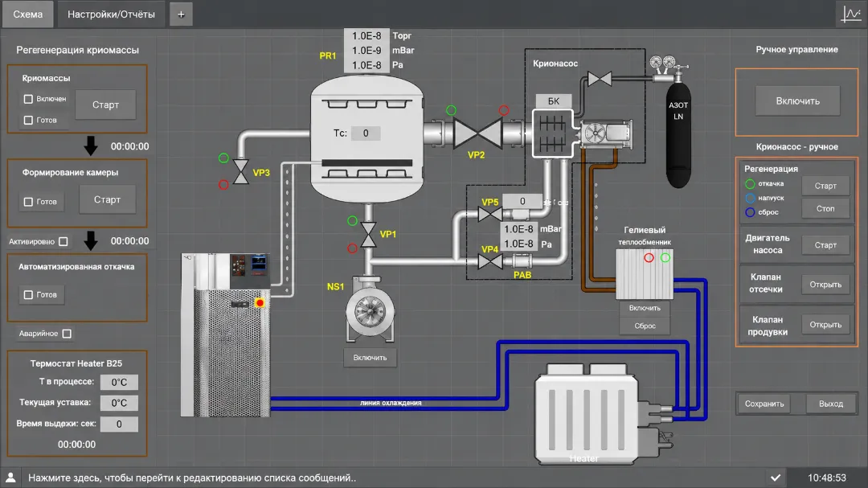
Task: Open the trend chart icon
Action: 850,14
